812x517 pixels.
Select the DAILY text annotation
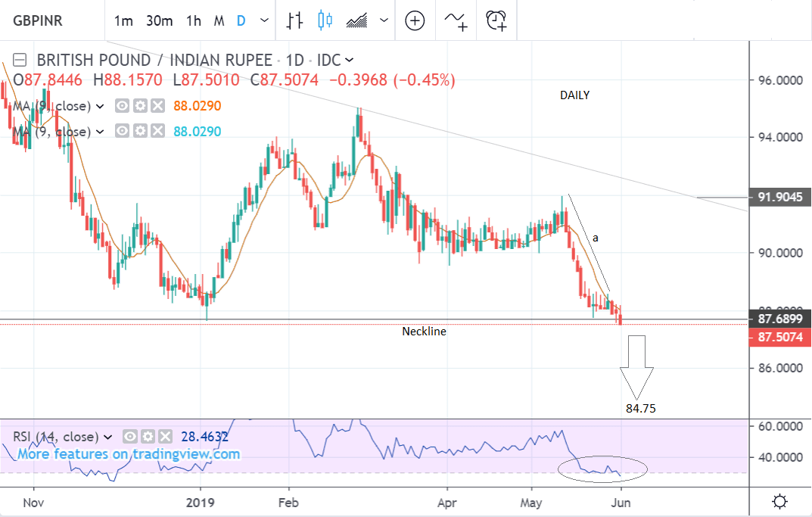point(575,95)
